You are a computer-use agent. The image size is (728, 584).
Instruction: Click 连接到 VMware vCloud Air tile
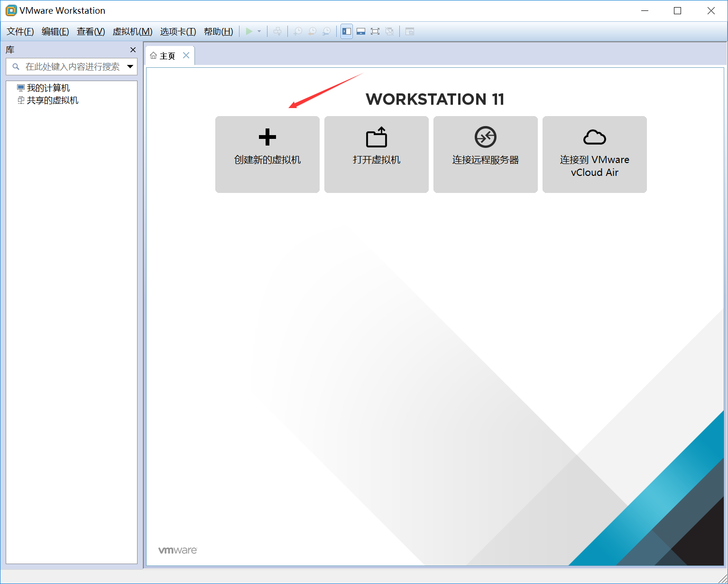tap(595, 155)
